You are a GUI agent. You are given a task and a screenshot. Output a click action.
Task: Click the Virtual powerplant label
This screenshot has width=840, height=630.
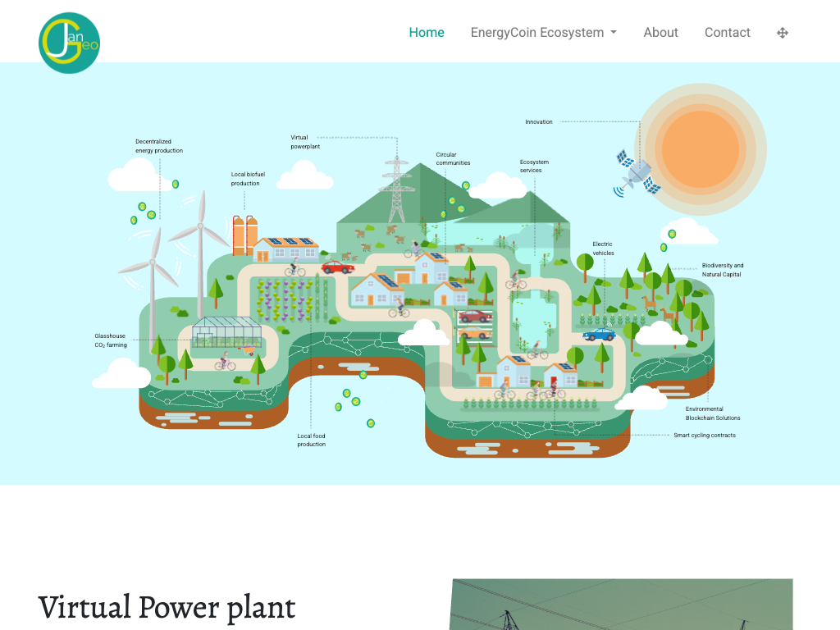click(305, 142)
